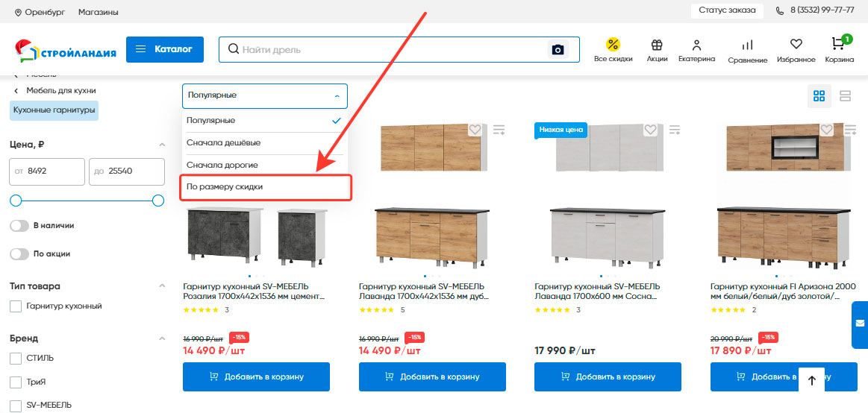This screenshot has width=868, height=413.
Task: Compare the Лаванда Сосна set
Action: [x=674, y=130]
